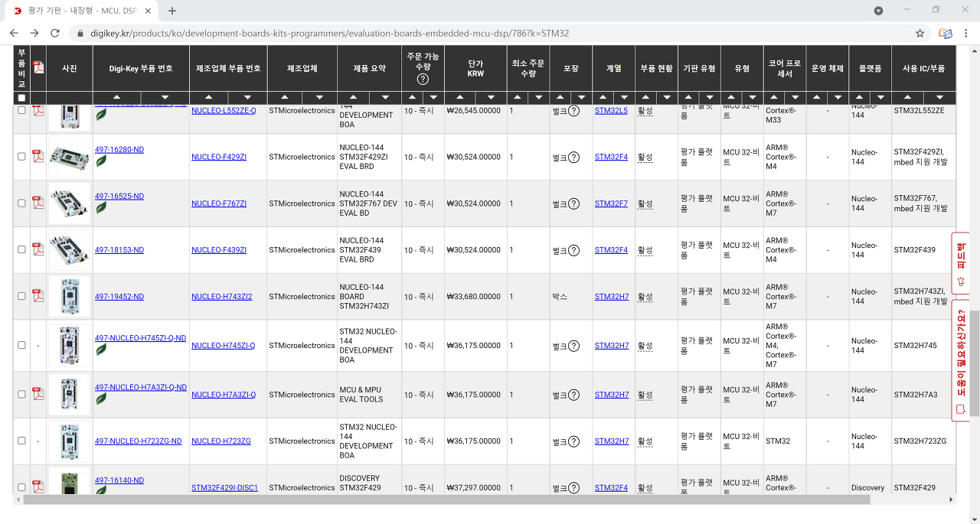
Task: Bookmark this page with the star icon
Action: (x=920, y=34)
